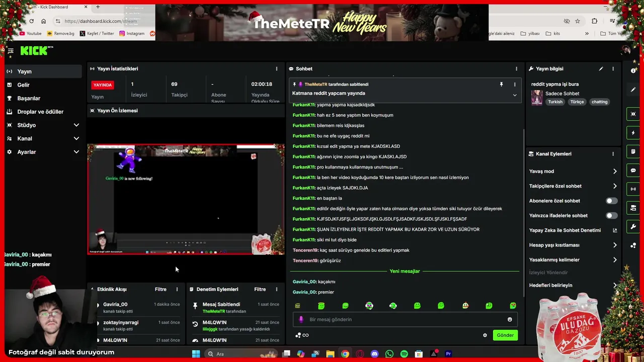Edit stream info with the pencil icon
The height and width of the screenshot is (362, 644).
click(x=601, y=69)
